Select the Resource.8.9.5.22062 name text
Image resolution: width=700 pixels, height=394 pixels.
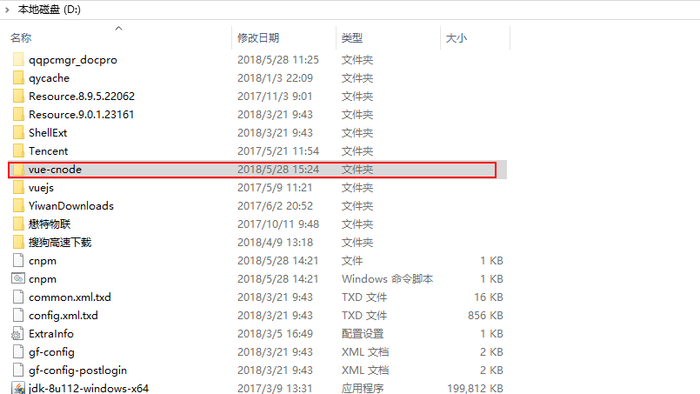click(x=82, y=96)
